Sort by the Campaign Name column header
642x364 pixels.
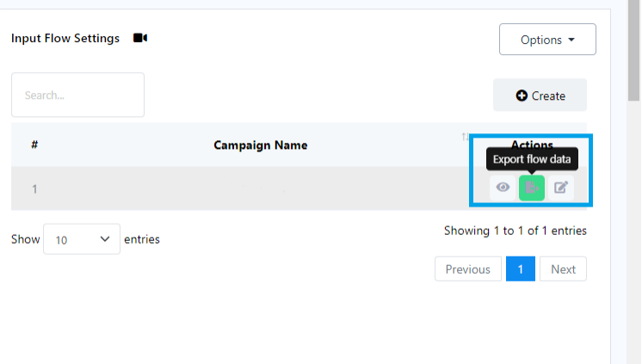(260, 145)
